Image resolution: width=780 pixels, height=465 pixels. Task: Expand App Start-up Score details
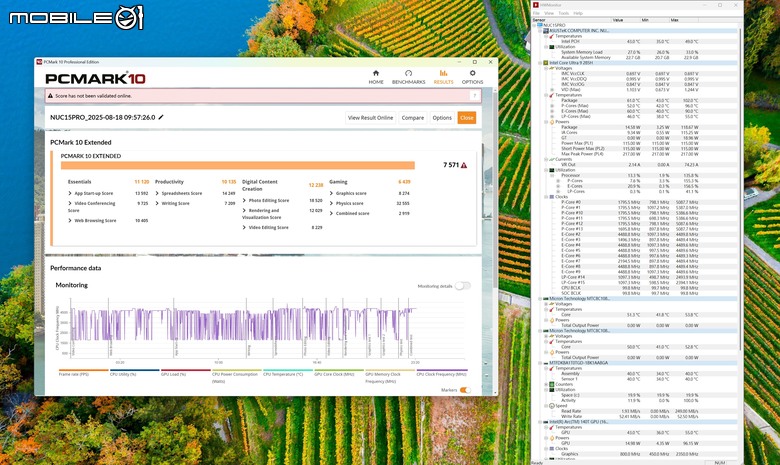coord(70,193)
